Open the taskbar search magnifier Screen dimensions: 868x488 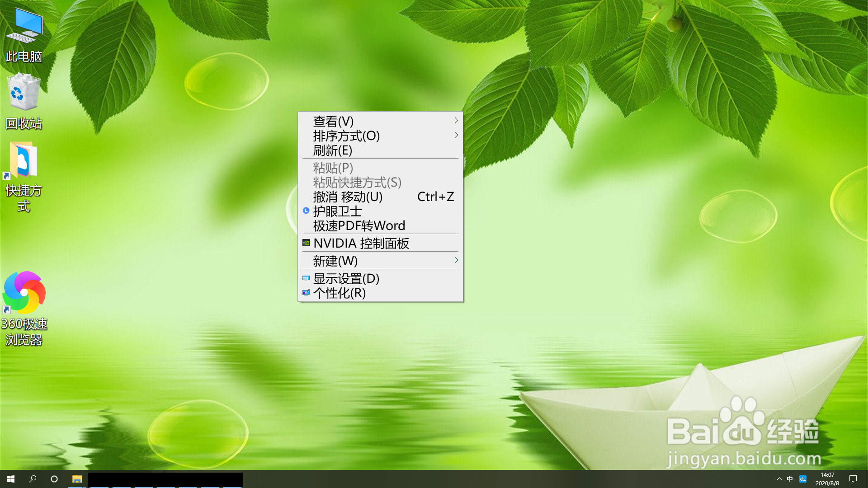pos(33,479)
